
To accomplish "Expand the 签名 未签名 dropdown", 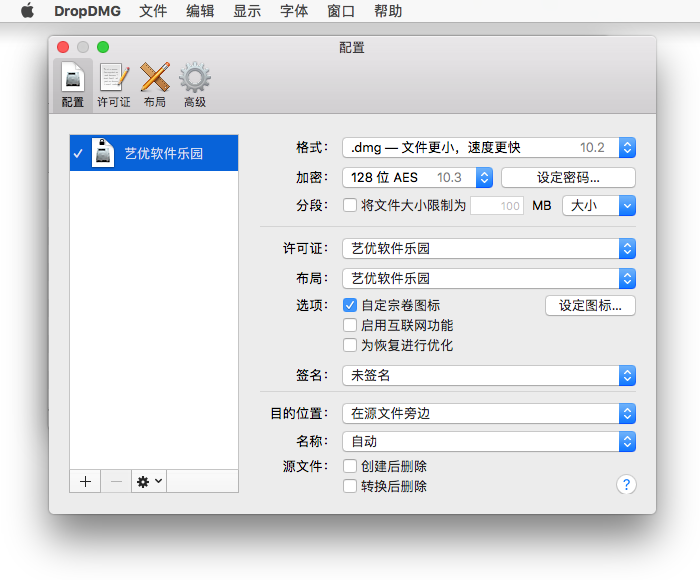I will (x=489, y=375).
